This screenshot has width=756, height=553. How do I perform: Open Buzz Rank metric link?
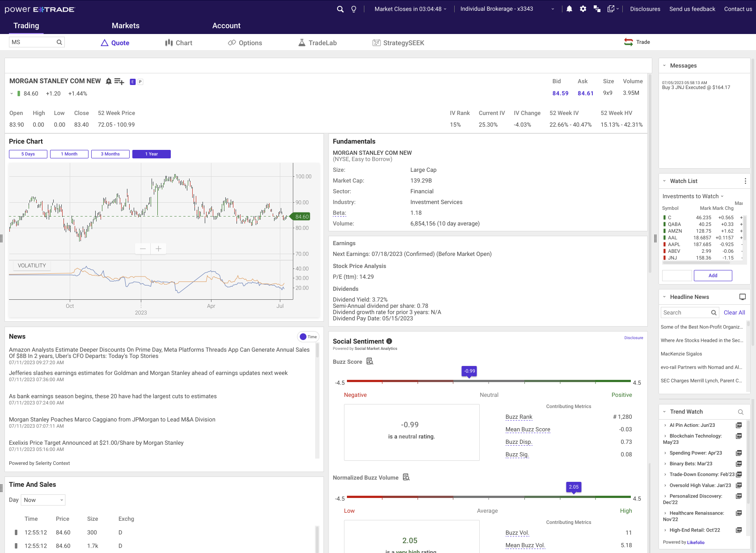(x=519, y=417)
